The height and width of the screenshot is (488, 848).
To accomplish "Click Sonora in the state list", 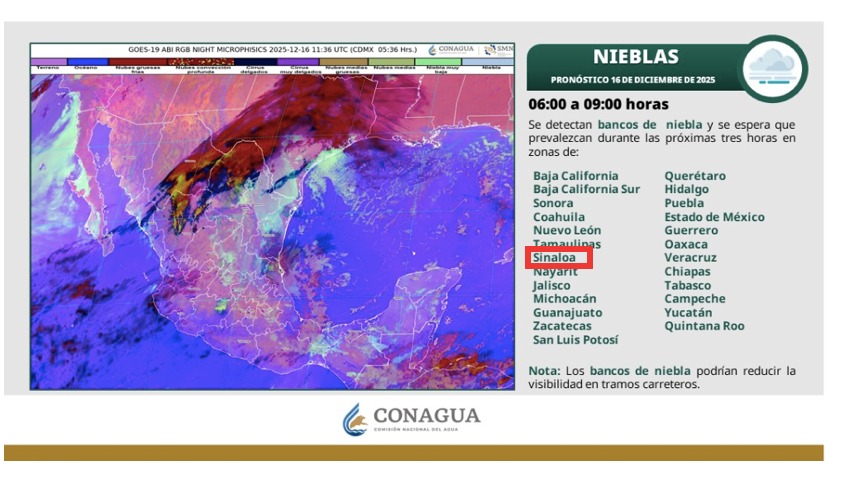I will (553, 203).
